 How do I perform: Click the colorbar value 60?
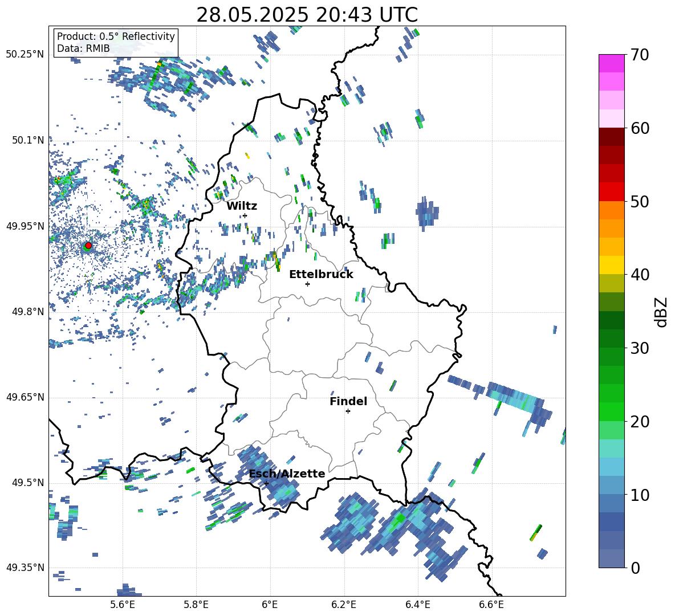click(640, 128)
